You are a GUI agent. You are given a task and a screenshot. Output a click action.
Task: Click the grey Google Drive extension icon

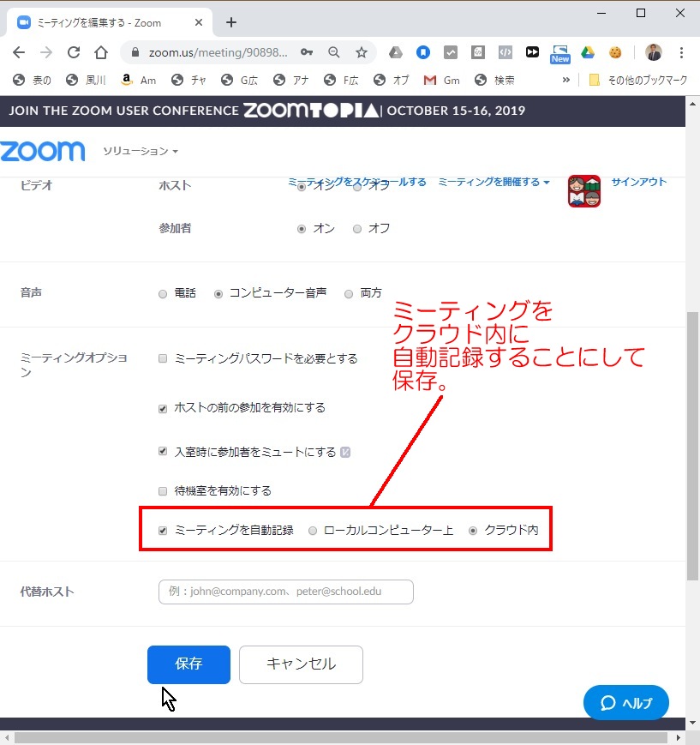click(x=396, y=52)
